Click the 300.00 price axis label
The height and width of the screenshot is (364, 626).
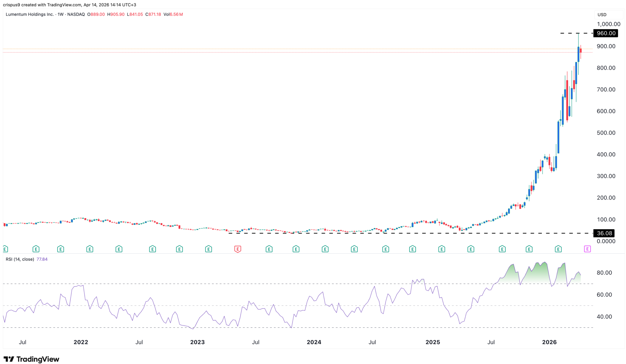[606, 176]
